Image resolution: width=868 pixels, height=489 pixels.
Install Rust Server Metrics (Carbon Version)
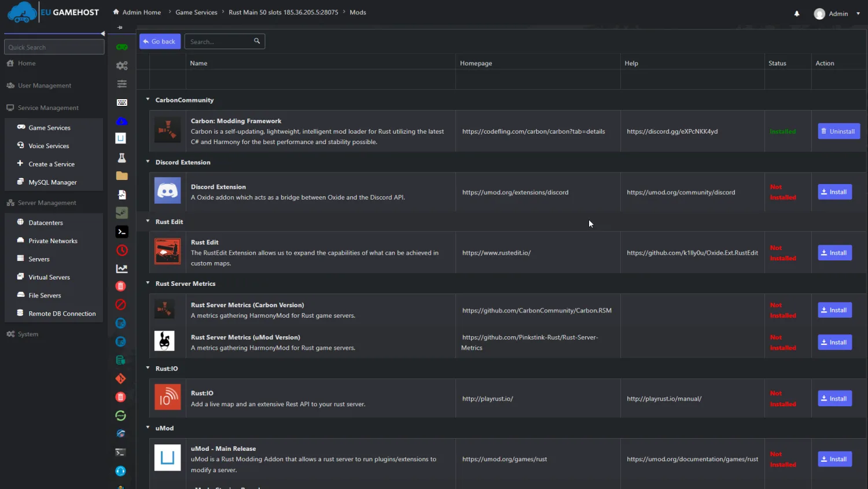click(834, 310)
